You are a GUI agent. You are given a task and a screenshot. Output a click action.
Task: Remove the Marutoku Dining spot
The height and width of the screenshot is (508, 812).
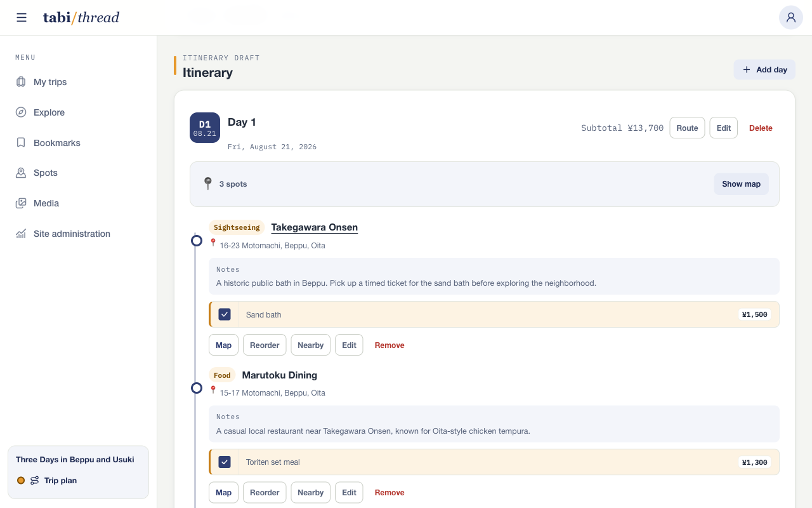390,492
